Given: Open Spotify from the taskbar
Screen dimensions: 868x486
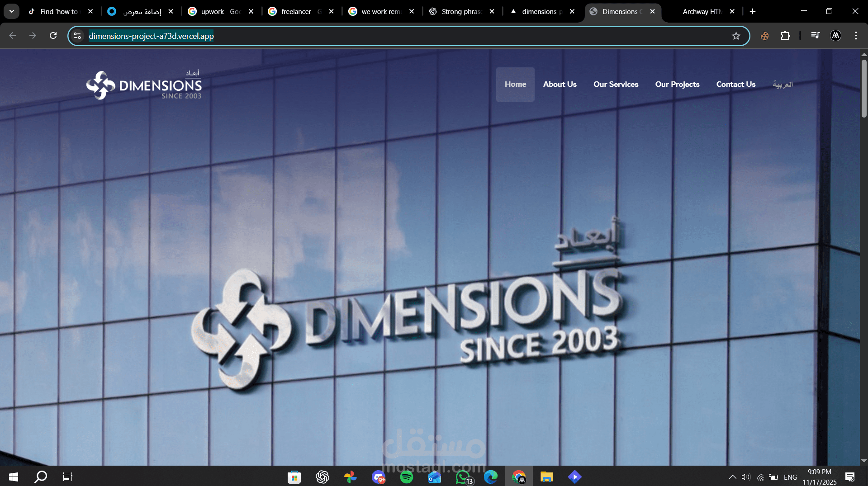Looking at the screenshot, I should pos(406,477).
